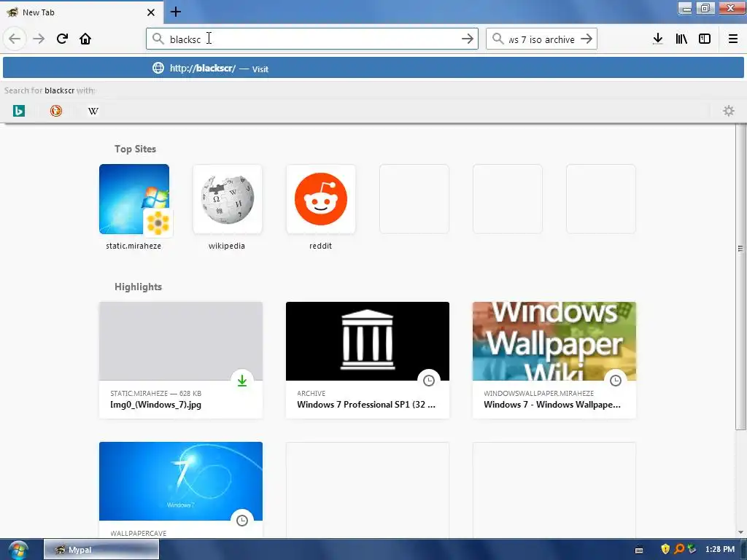Screen dimensions: 747x560
Task: Open the hamburger application menu
Action: 733,39
